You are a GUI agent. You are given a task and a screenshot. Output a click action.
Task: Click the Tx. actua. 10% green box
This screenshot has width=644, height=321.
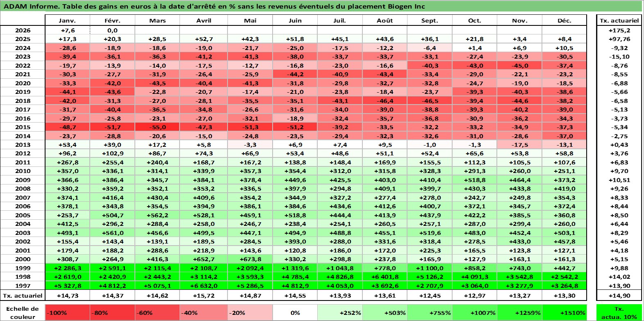click(x=619, y=312)
